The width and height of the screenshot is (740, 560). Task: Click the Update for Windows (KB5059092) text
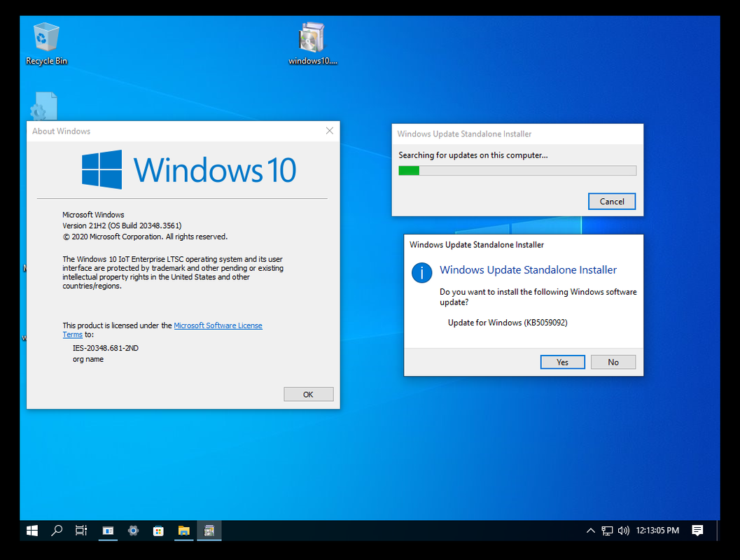click(x=508, y=323)
